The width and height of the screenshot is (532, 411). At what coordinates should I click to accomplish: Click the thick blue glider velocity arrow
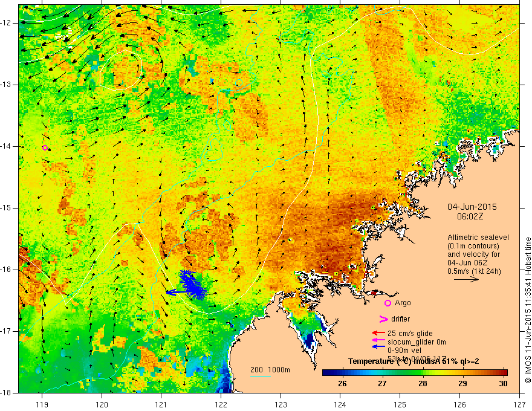176,292
